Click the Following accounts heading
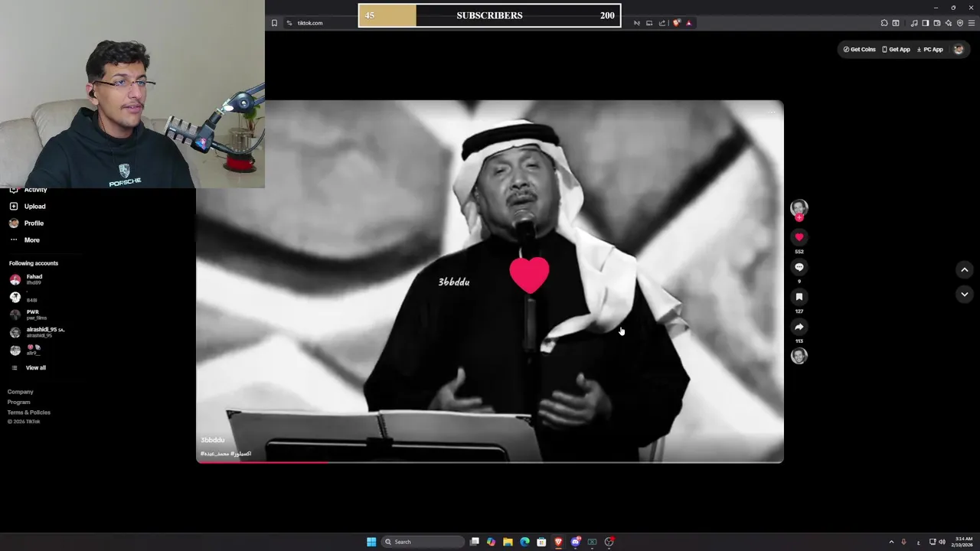 click(34, 263)
